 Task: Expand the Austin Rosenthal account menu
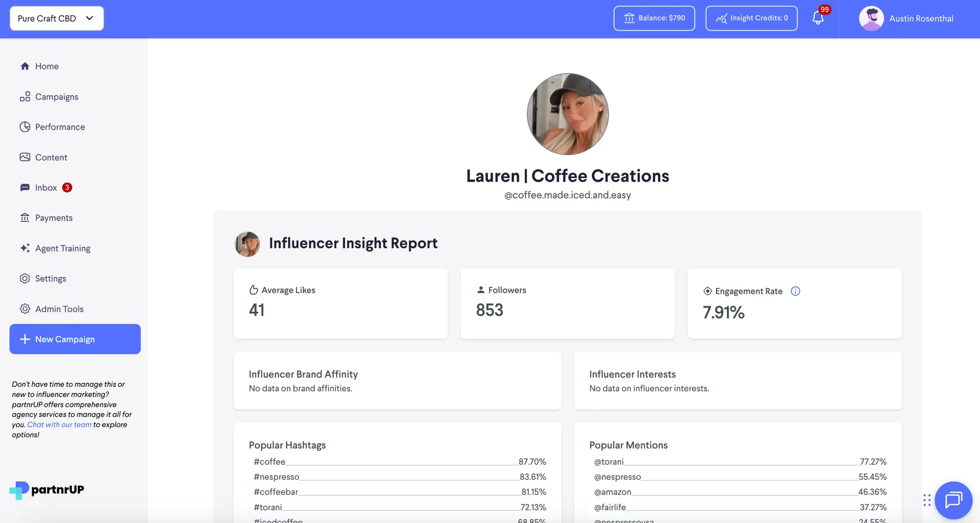coord(908,18)
